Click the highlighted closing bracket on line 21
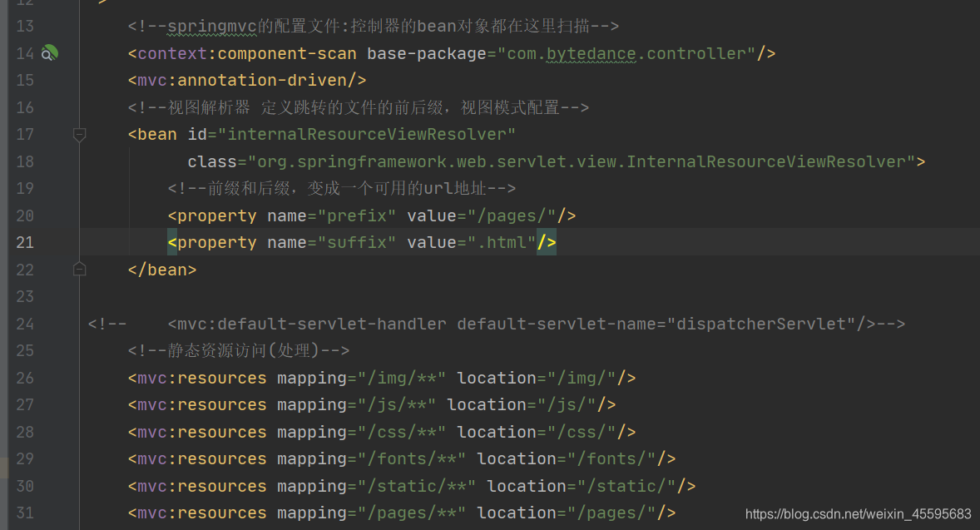The width and height of the screenshot is (980, 530). tap(547, 242)
